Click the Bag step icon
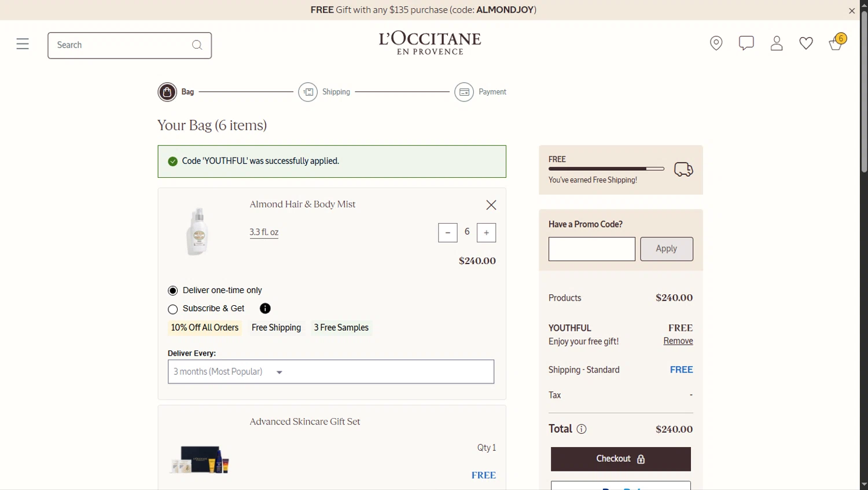This screenshot has height=490, width=868. click(167, 92)
